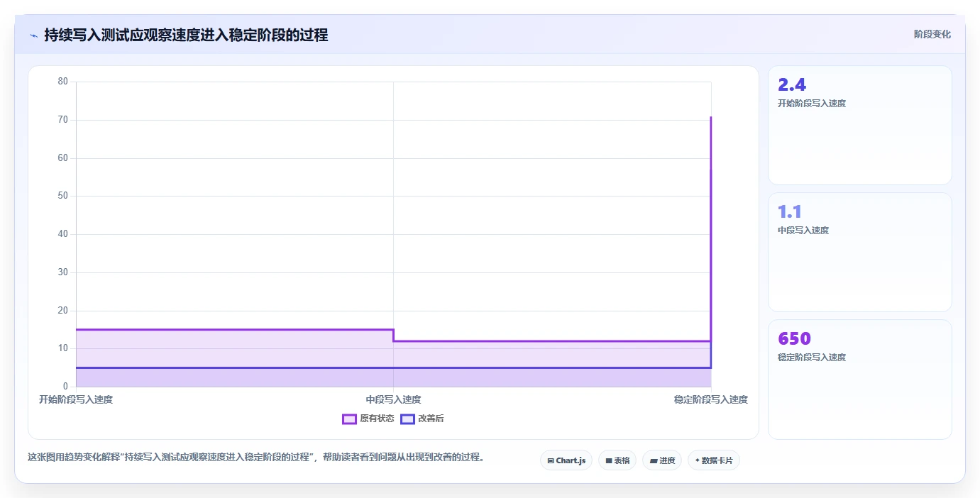Click the y-axis value 10
Image resolution: width=980 pixels, height=498 pixels.
[x=63, y=348]
